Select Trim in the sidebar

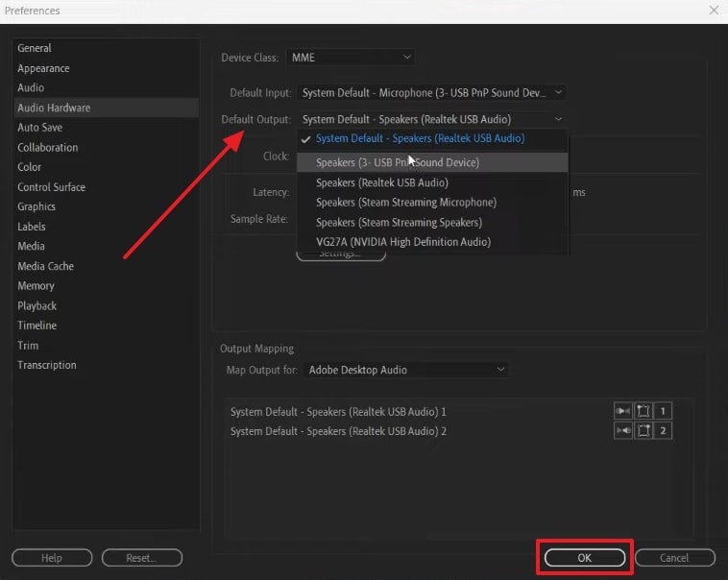click(107, 346)
